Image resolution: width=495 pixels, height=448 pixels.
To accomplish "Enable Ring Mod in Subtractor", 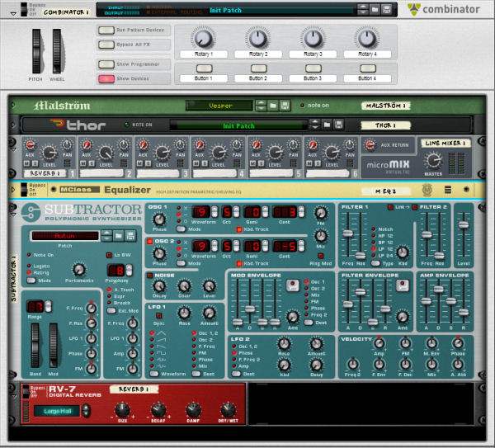I will [x=320, y=256].
